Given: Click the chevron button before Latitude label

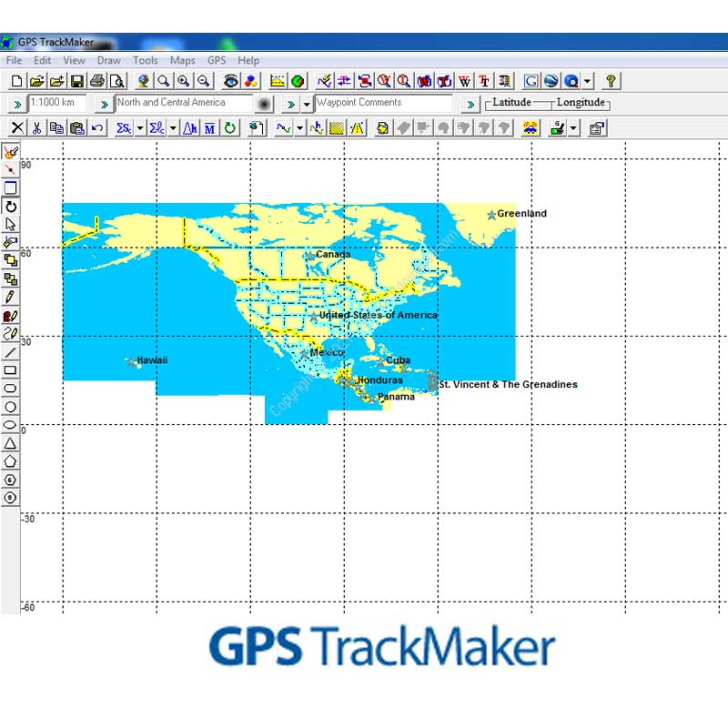Looking at the screenshot, I should (470, 104).
